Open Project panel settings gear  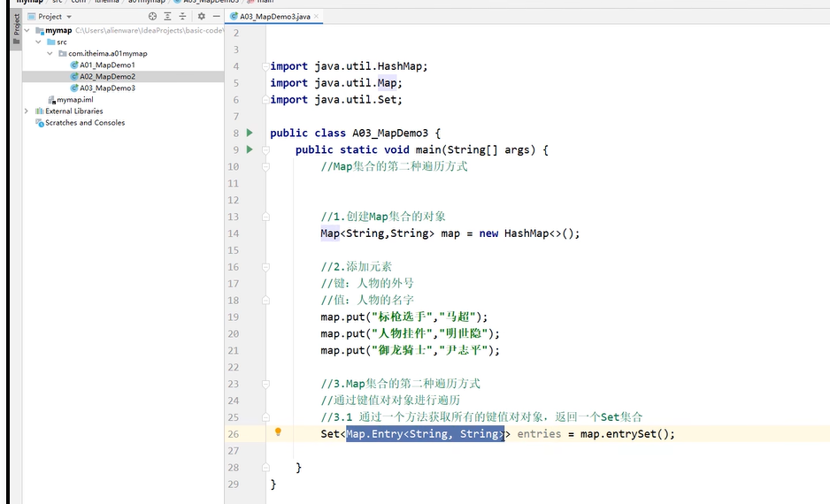201,17
